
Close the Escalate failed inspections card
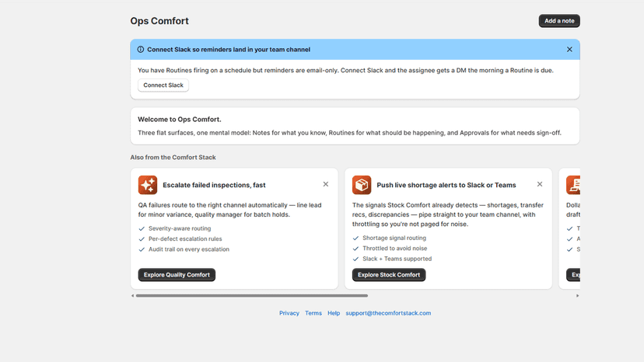pyautogui.click(x=326, y=184)
